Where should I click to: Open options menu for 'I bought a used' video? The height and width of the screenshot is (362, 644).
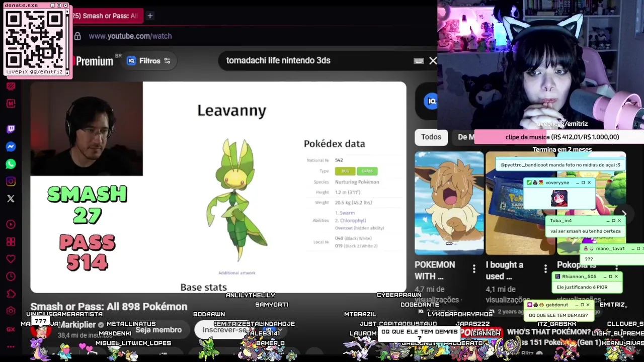545,269
